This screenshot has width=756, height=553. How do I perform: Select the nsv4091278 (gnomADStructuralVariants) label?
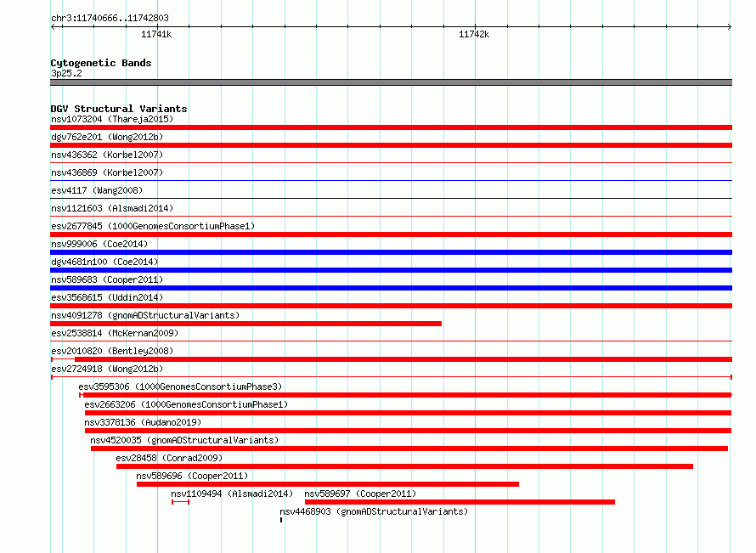click(145, 315)
